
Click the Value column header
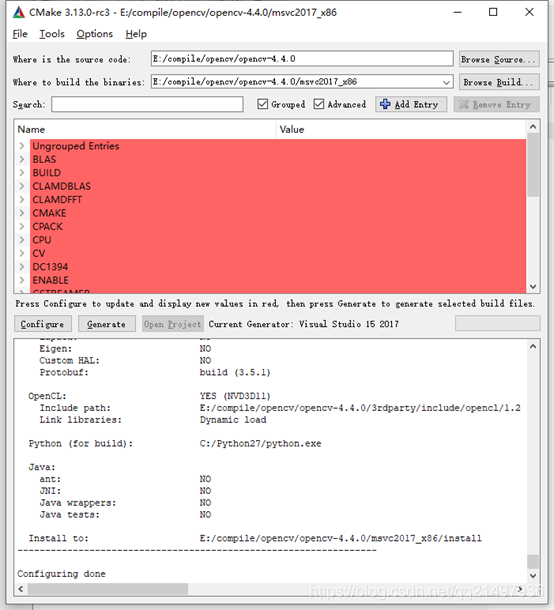401,129
